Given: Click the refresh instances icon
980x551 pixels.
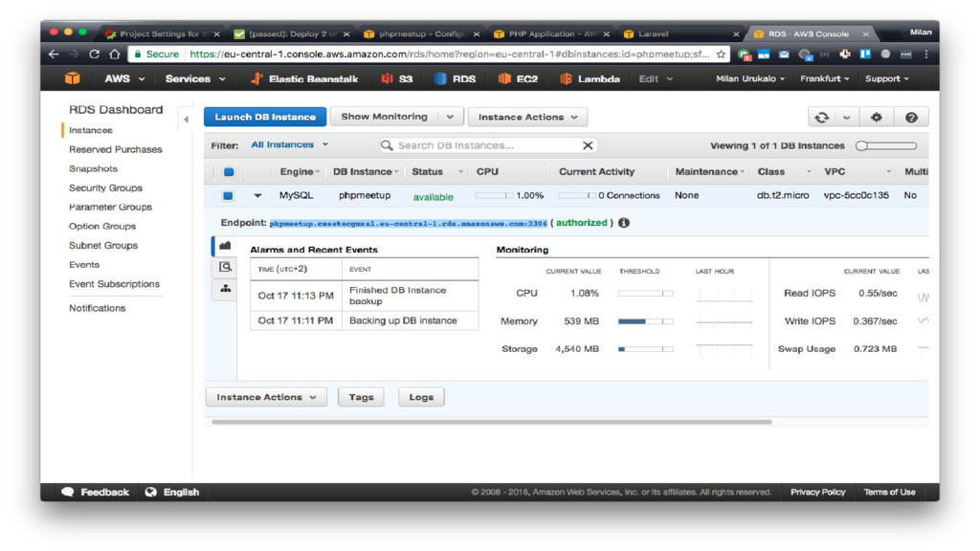Looking at the screenshot, I should pos(822,117).
